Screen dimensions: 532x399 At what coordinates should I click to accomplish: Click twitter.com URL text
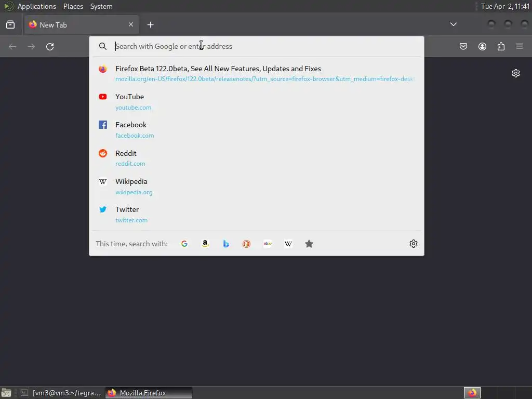click(131, 220)
